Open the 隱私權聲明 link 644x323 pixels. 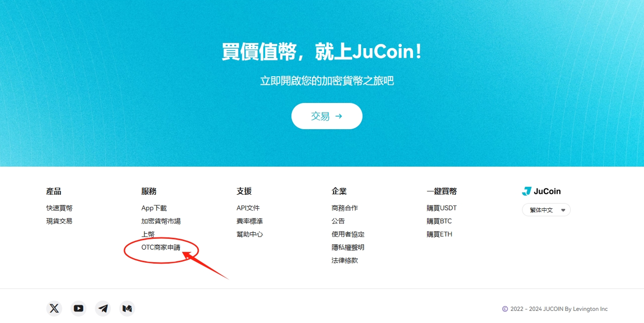coord(348,247)
